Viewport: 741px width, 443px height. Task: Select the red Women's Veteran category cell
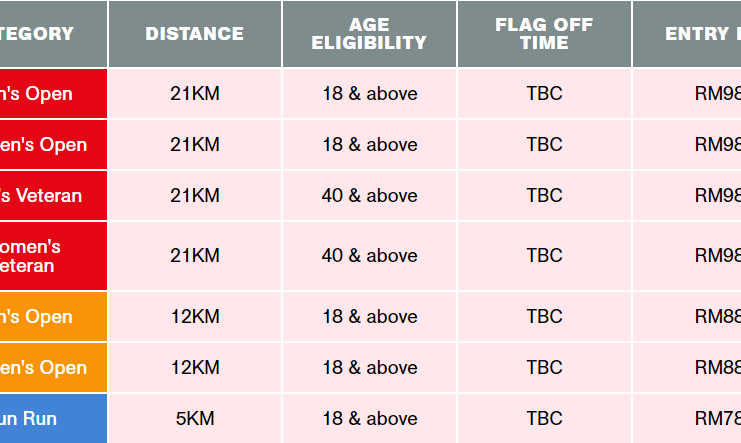click(x=53, y=256)
